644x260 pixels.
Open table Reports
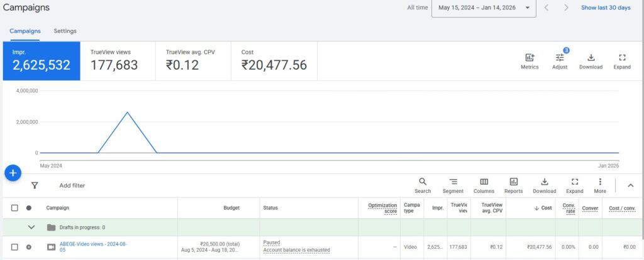pos(513,185)
